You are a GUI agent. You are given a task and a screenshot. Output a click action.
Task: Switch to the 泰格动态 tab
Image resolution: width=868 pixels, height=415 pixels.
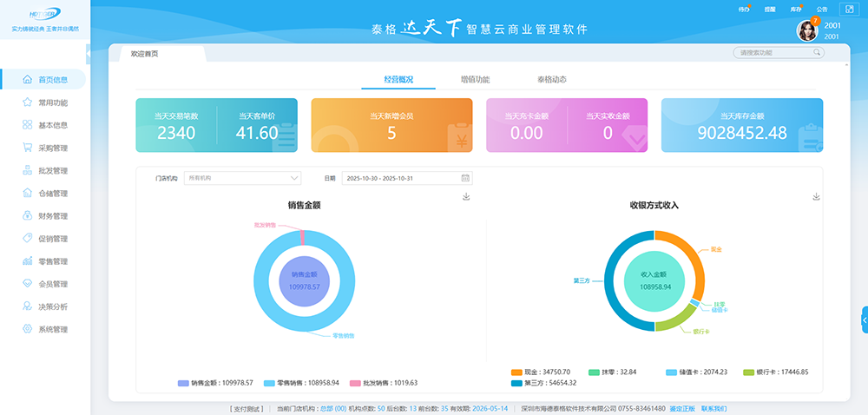[x=551, y=80]
